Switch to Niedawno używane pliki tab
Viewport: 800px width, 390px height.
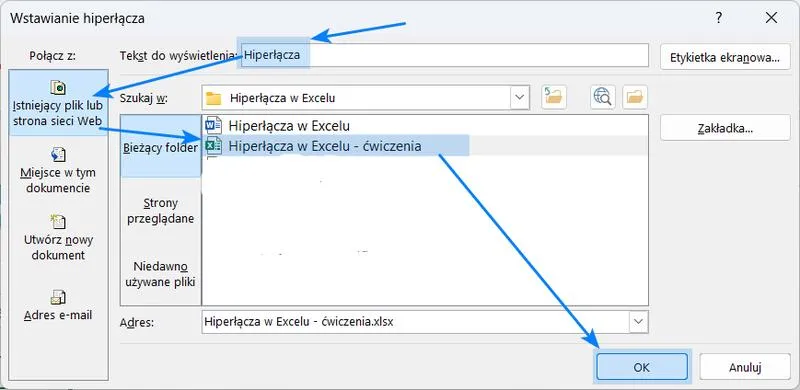click(160, 274)
